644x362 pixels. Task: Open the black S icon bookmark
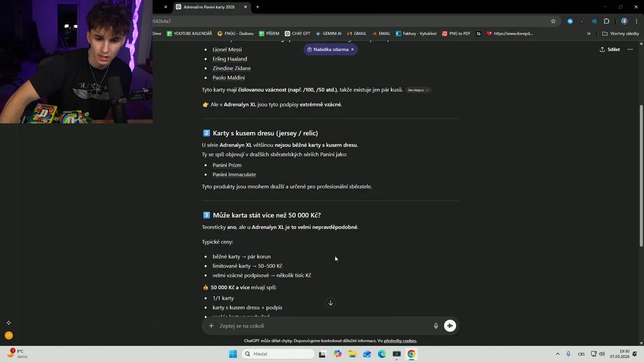click(478, 34)
